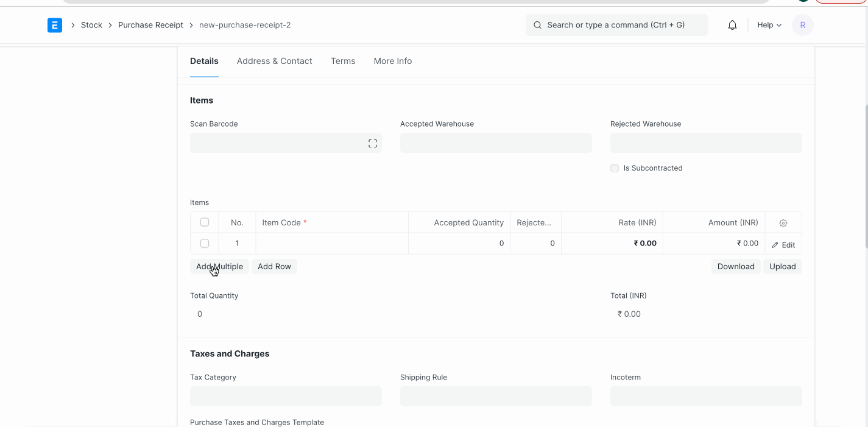Open the Shipping Rule selection field
Screen dimensions: 868x427
(x=495, y=396)
